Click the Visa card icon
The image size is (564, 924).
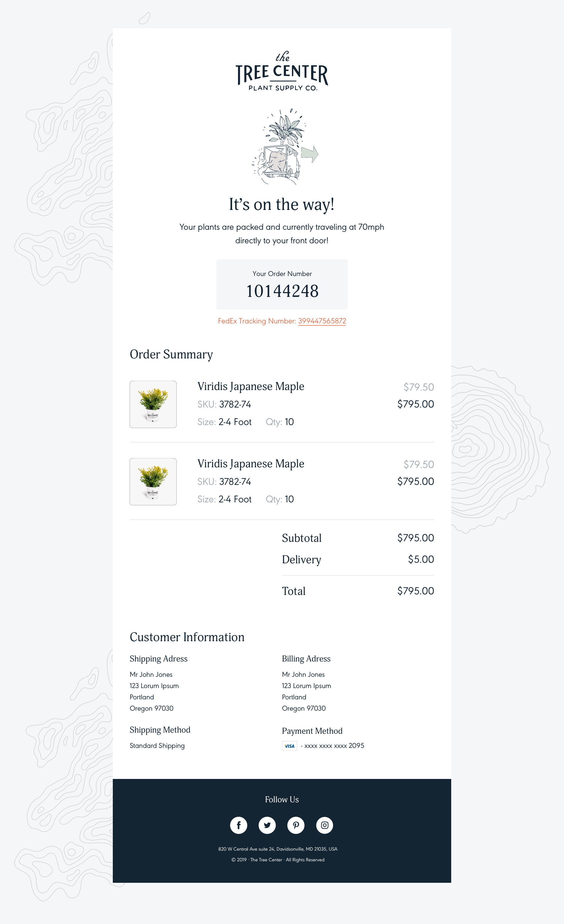(x=289, y=746)
